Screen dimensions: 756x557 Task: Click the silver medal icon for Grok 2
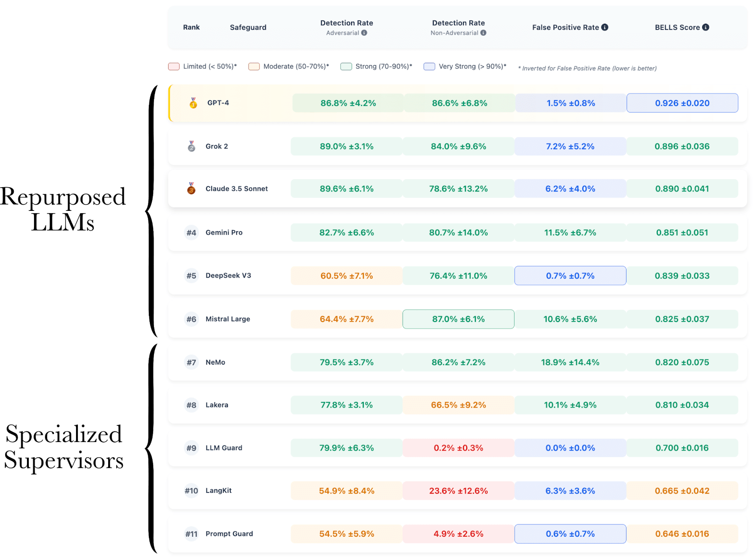click(191, 146)
